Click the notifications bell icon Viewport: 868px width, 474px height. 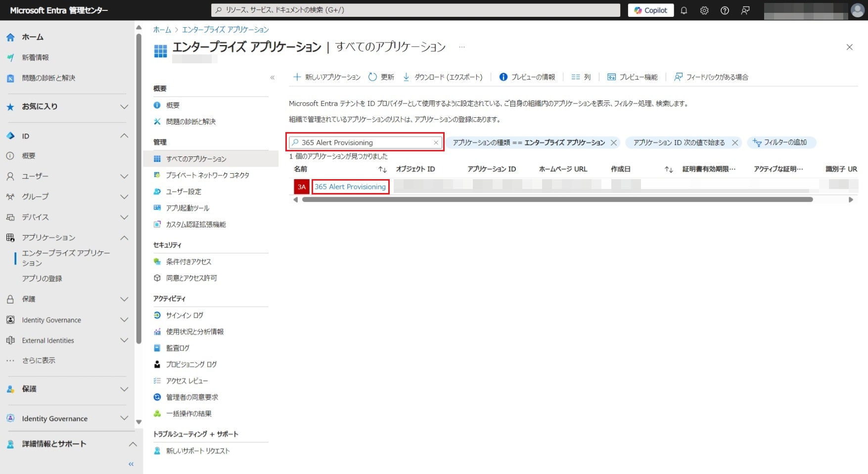[x=684, y=10]
